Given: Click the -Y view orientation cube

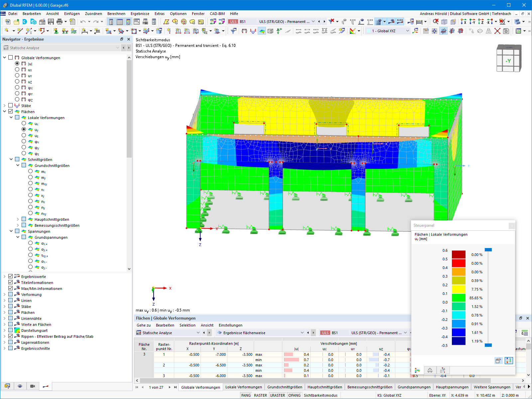Looking at the screenshot, I should tap(509, 58).
